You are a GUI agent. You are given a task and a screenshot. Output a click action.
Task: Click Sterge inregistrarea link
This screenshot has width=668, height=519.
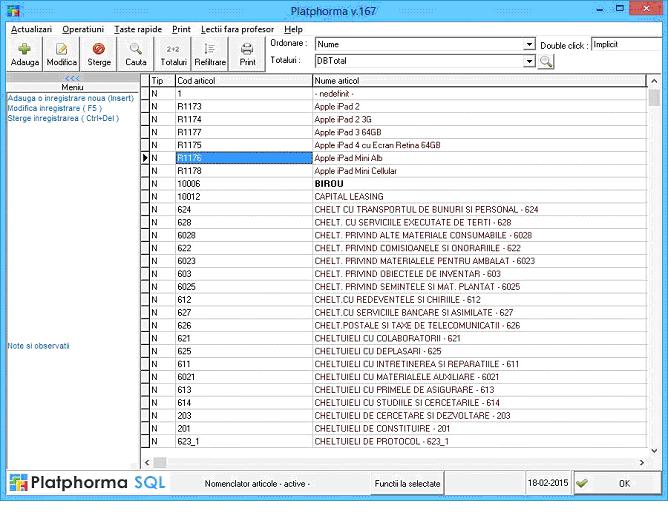click(x=63, y=118)
